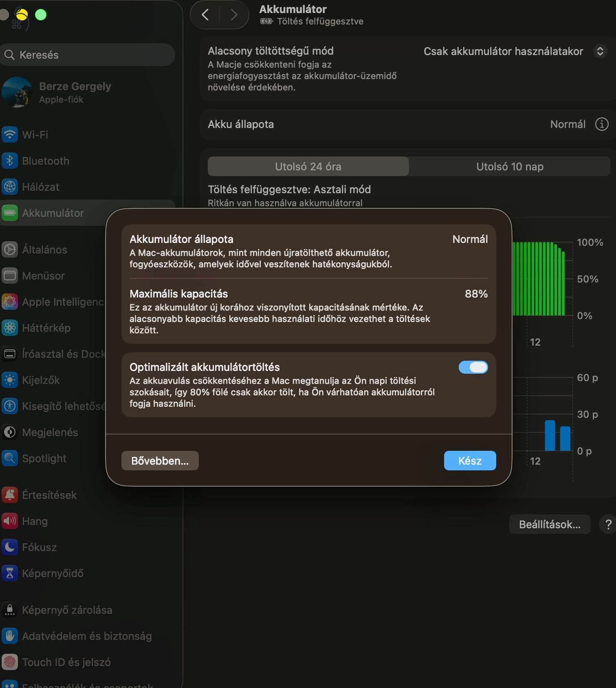Viewport: 616px width, 688px height.
Task: Open the Képernyőidő hourglass icon
Action: coord(10,573)
